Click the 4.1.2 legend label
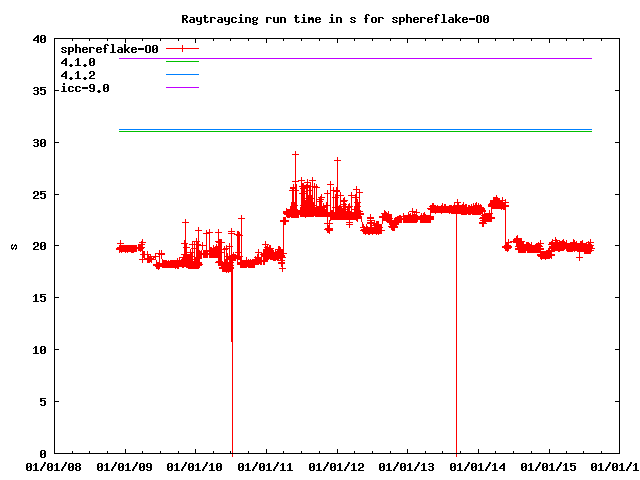The image size is (640, 480). pos(78,75)
